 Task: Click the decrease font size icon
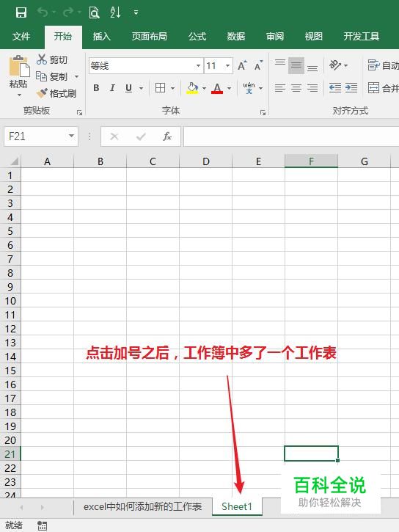point(259,65)
